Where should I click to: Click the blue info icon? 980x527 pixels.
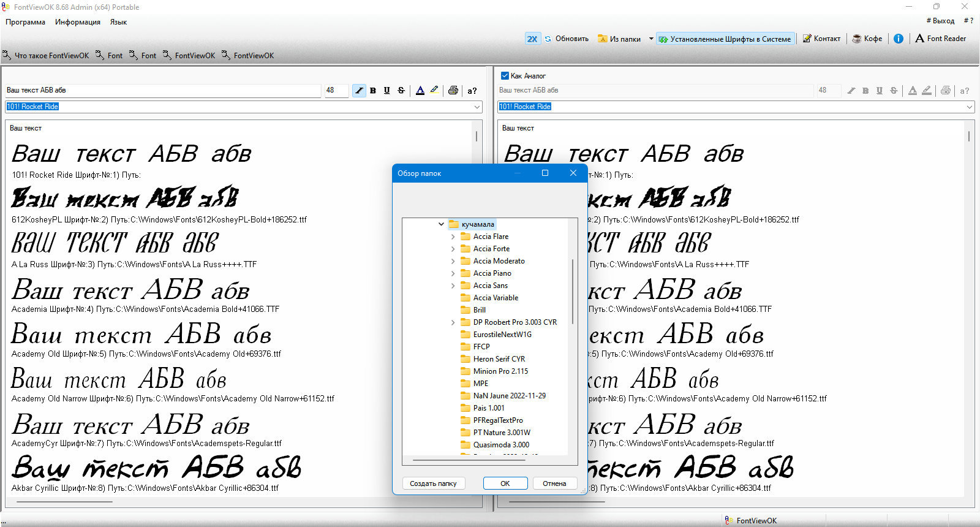coord(899,39)
